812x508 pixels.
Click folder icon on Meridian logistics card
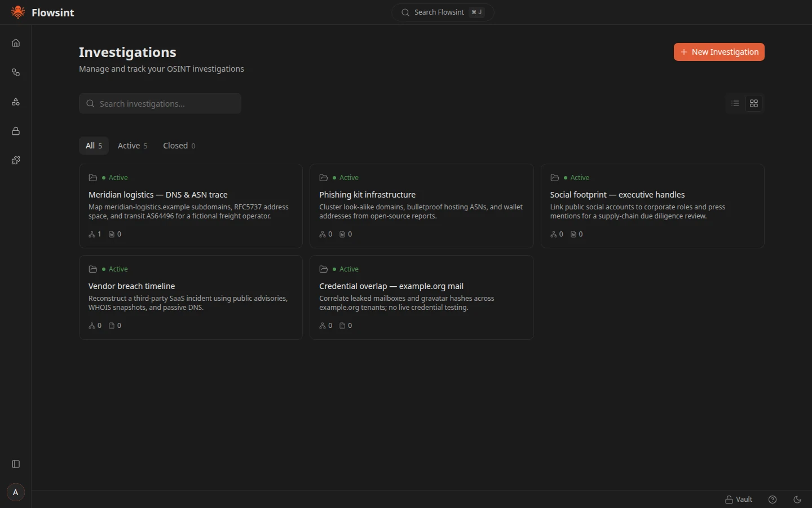pos(93,178)
